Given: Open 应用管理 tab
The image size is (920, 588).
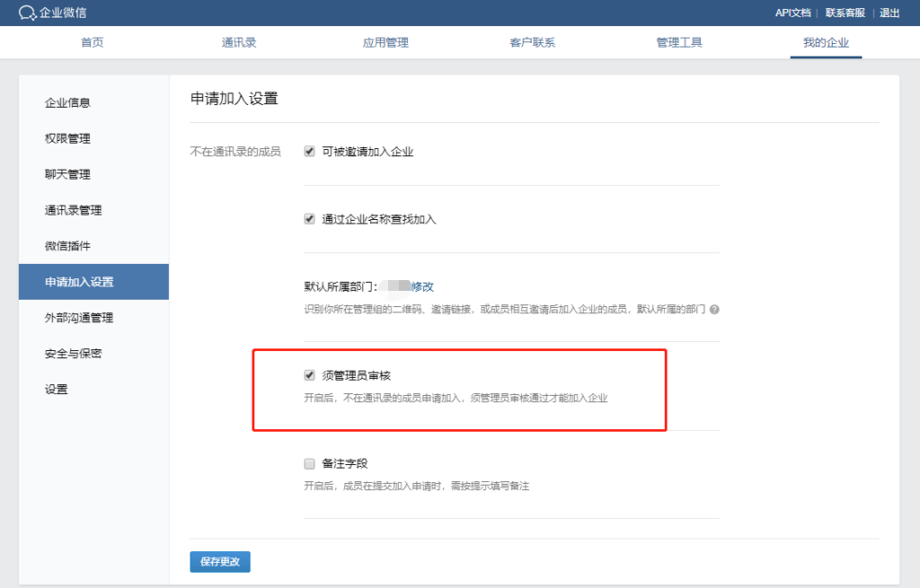Looking at the screenshot, I should pos(385,43).
